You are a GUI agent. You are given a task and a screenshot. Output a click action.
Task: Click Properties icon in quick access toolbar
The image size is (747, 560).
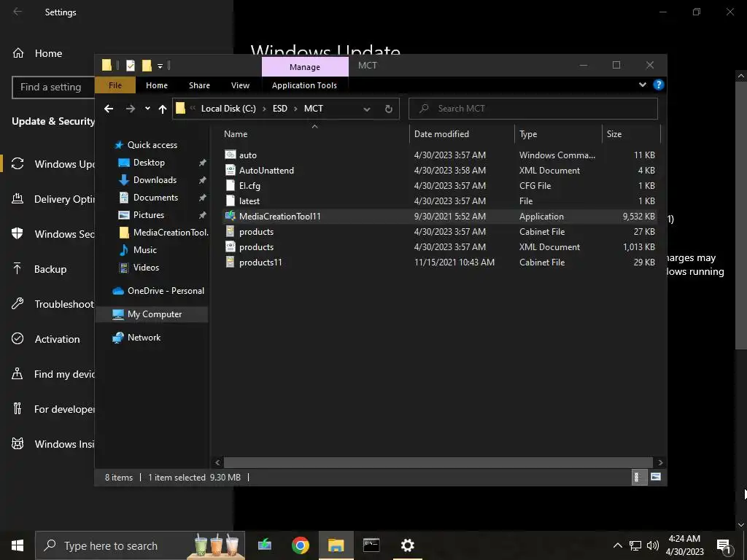coord(130,65)
